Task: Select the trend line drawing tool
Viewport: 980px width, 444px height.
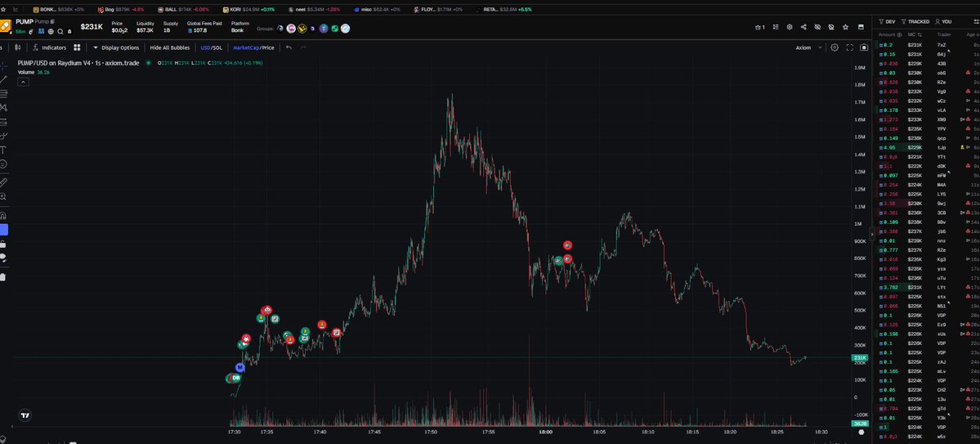Action: pyautogui.click(x=3, y=79)
